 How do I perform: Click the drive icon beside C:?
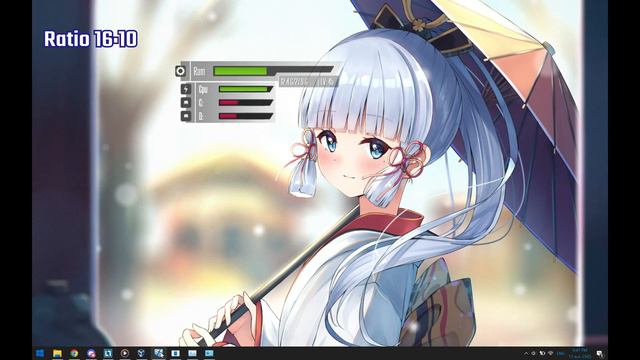(186, 102)
